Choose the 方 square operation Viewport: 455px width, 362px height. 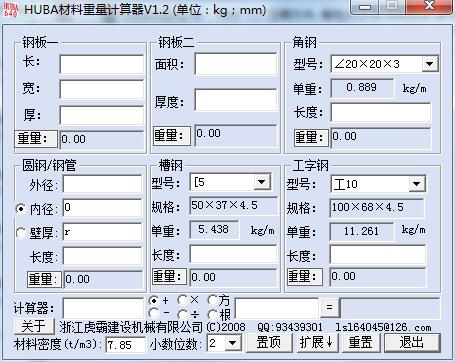tap(213, 300)
